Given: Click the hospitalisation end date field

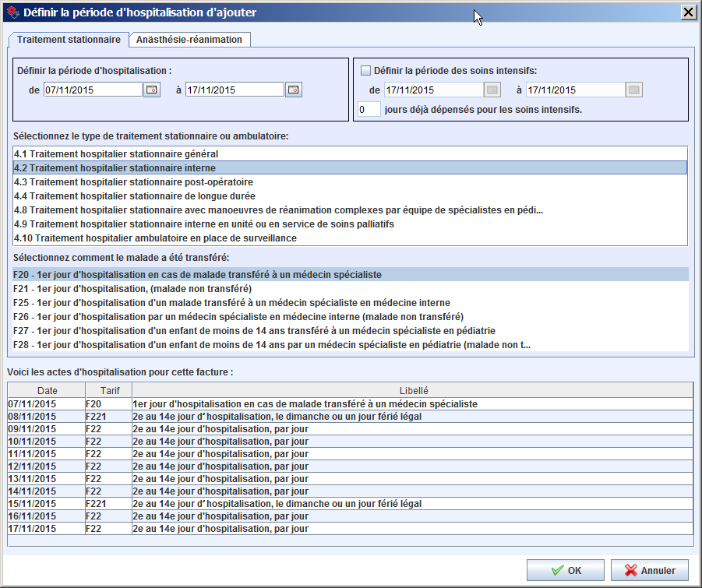Looking at the screenshot, I should pyautogui.click(x=234, y=90).
